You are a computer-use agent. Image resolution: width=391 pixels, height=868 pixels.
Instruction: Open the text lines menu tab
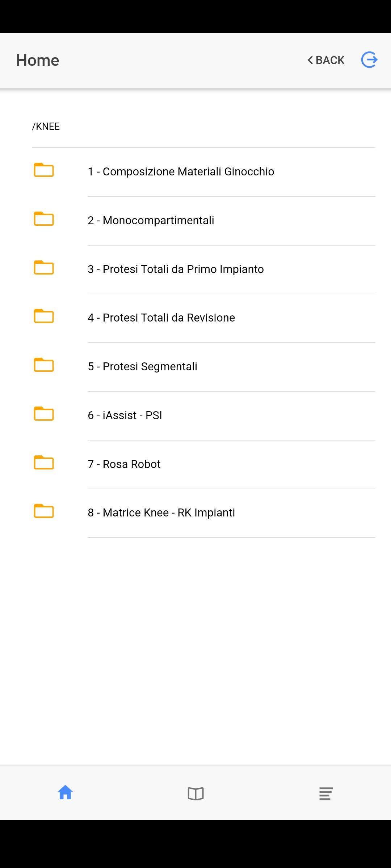(x=326, y=794)
